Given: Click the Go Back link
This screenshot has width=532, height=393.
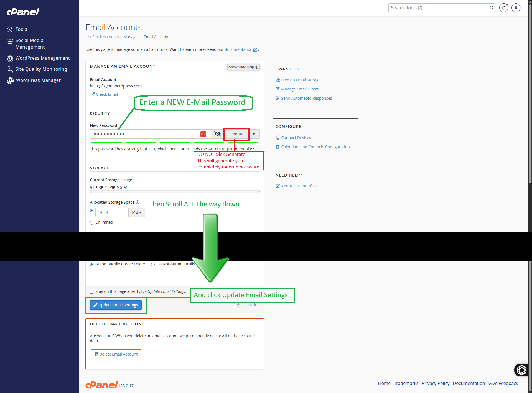Looking at the screenshot, I should pyautogui.click(x=246, y=305).
